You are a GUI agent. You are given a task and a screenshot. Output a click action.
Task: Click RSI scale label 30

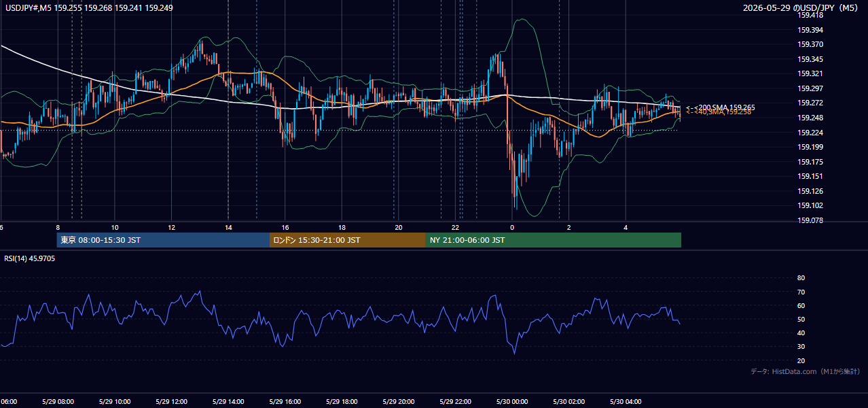(x=801, y=347)
